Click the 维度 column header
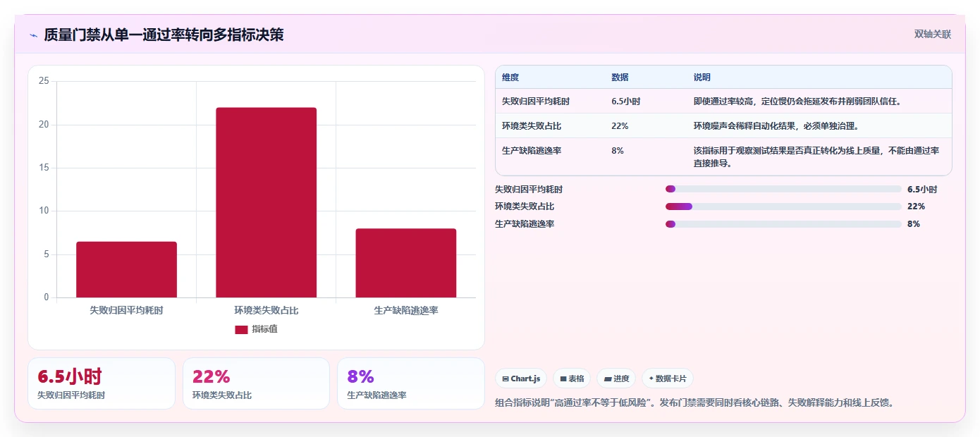Screen dimensions: 980x437 510,78
